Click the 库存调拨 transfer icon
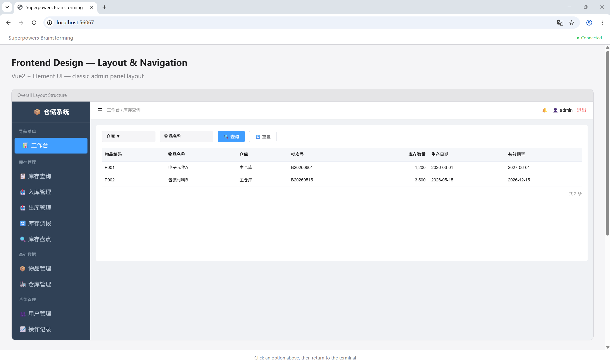The width and height of the screenshot is (610, 364). coord(23,223)
